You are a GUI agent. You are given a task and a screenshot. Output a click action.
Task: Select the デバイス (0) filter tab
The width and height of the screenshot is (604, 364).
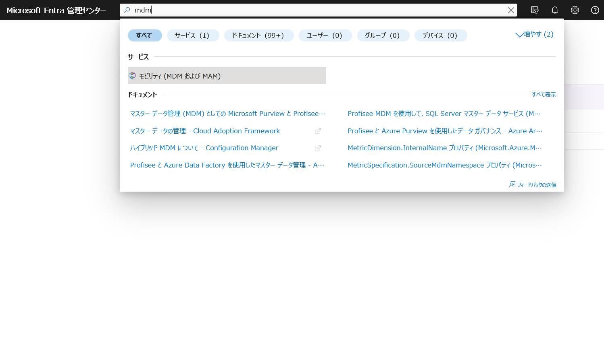[x=441, y=35]
